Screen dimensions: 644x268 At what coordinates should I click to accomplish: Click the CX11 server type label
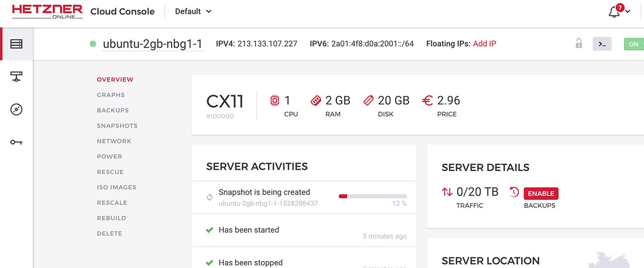pos(225,100)
